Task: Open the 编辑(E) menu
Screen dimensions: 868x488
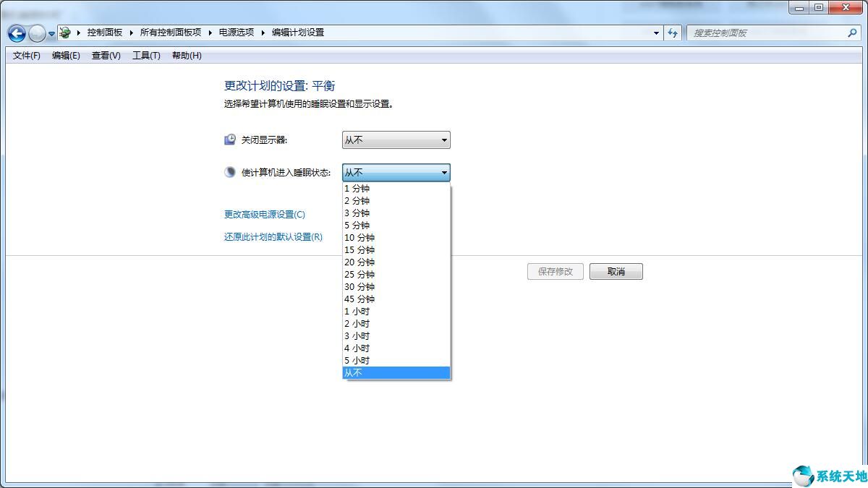Action: tap(66, 56)
